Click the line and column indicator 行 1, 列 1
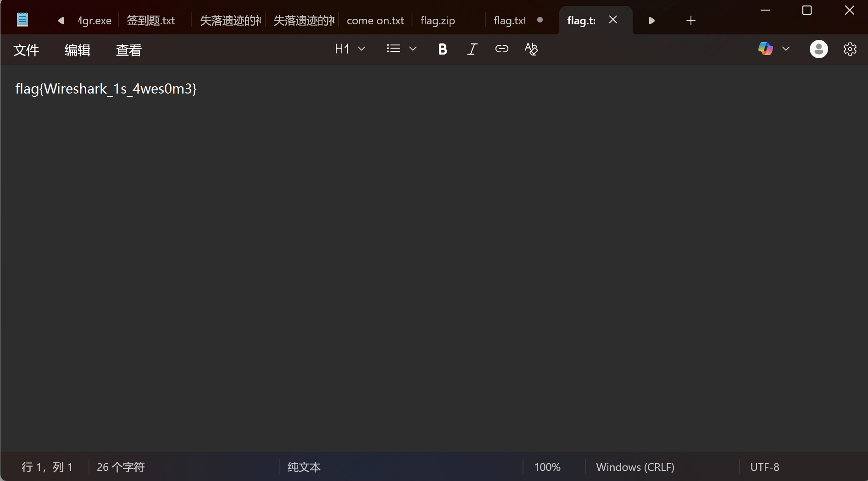868x481 pixels. pos(47,467)
